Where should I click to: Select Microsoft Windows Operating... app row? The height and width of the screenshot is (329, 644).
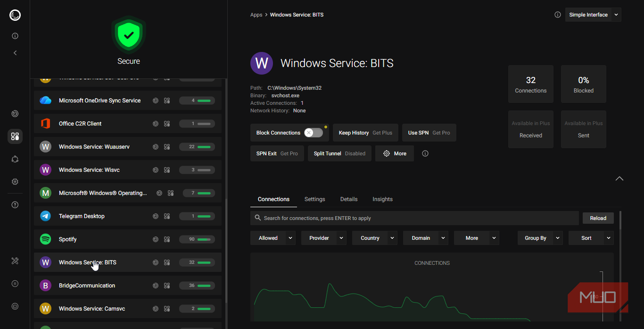pyautogui.click(x=128, y=193)
